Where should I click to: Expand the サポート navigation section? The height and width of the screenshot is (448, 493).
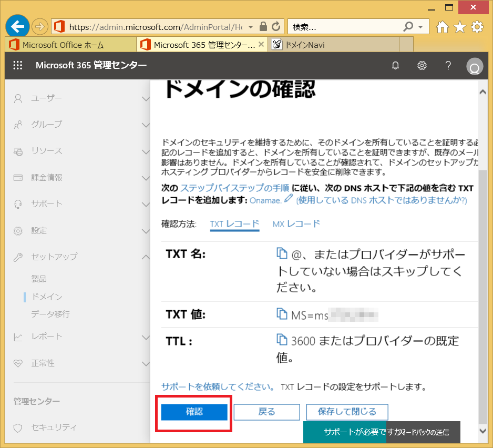pos(145,204)
